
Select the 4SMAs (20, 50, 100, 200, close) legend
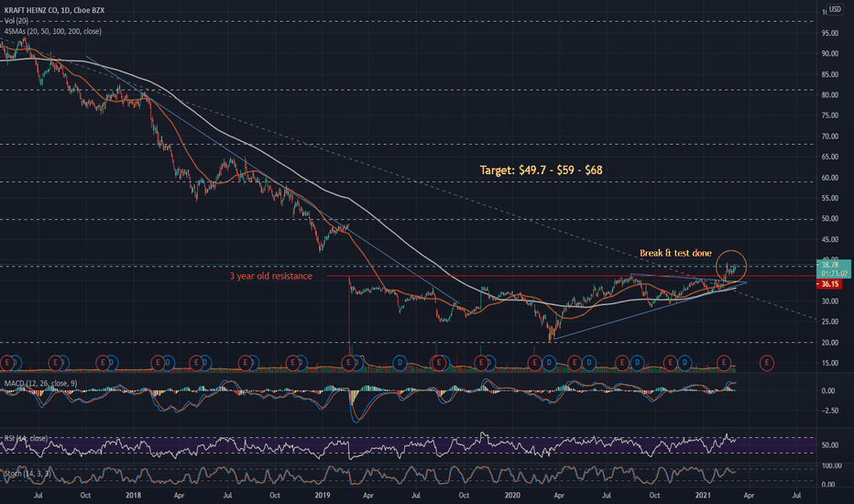pos(52,31)
